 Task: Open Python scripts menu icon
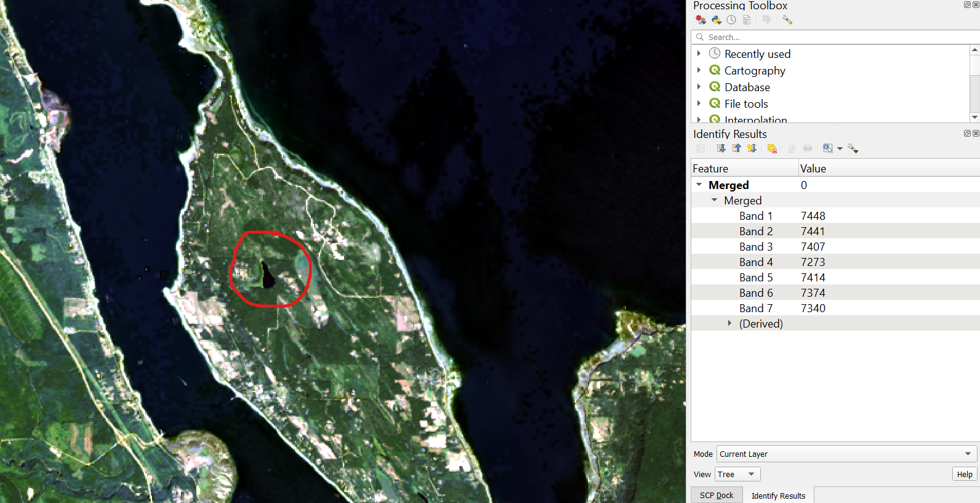[x=716, y=20]
